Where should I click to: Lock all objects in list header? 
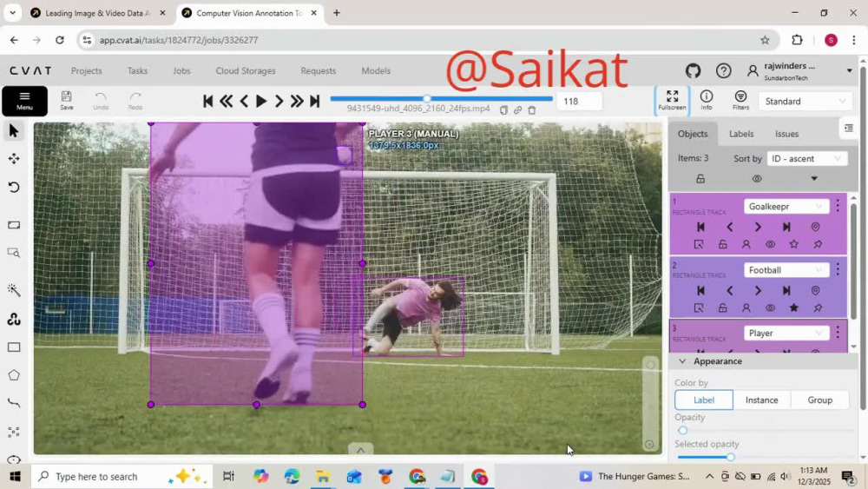(x=700, y=179)
